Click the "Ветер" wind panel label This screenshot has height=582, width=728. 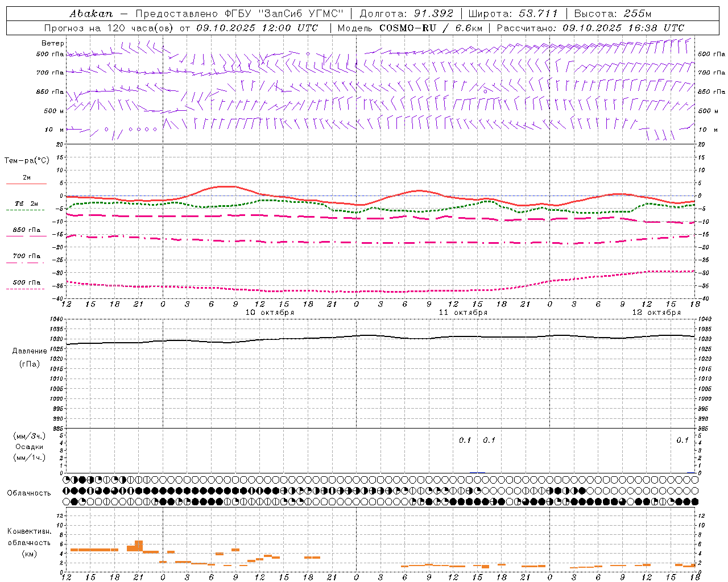pyautogui.click(x=53, y=43)
